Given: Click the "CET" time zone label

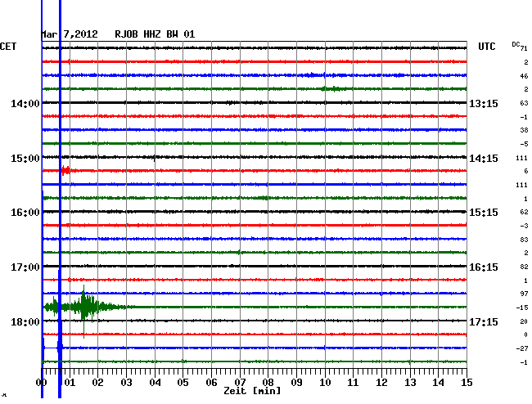Looking at the screenshot, I should tap(8, 47).
